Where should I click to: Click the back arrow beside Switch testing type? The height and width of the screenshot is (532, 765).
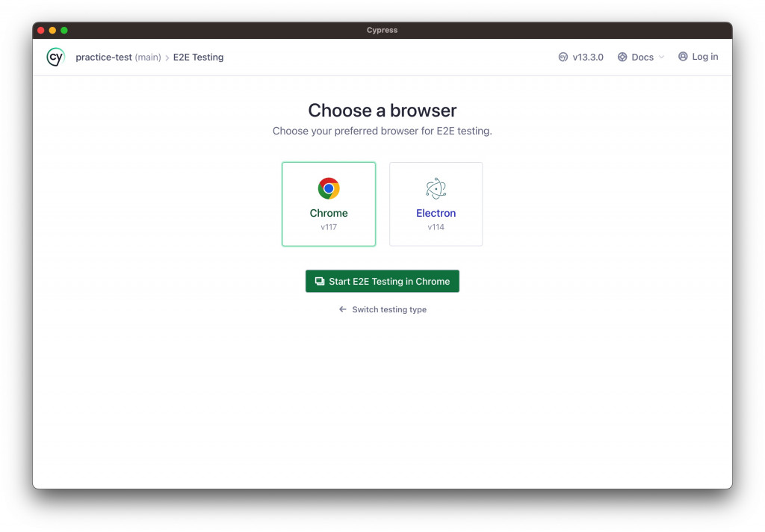pos(342,309)
